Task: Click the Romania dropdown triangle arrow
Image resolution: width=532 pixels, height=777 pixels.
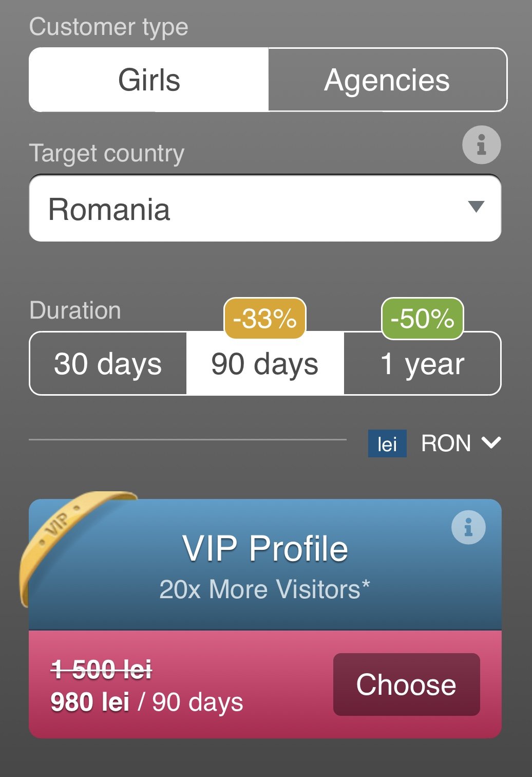Action: click(x=476, y=207)
